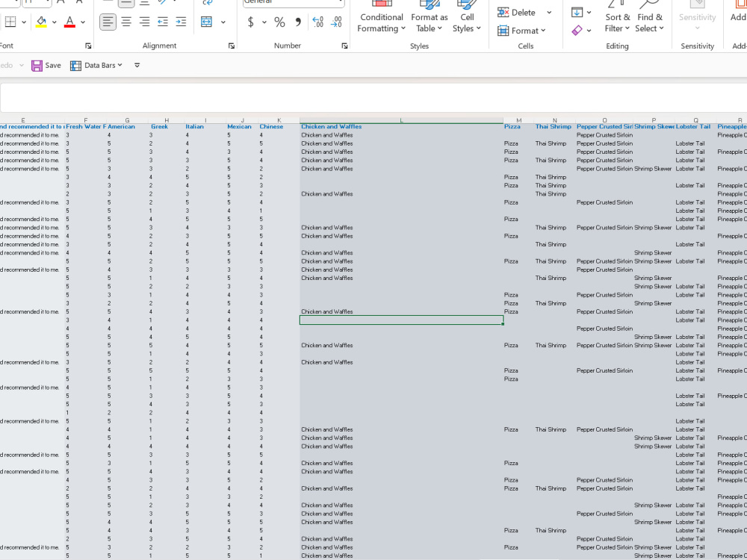Image resolution: width=747 pixels, height=560 pixels.
Task: Open the Borders button
Action: pos(10,22)
